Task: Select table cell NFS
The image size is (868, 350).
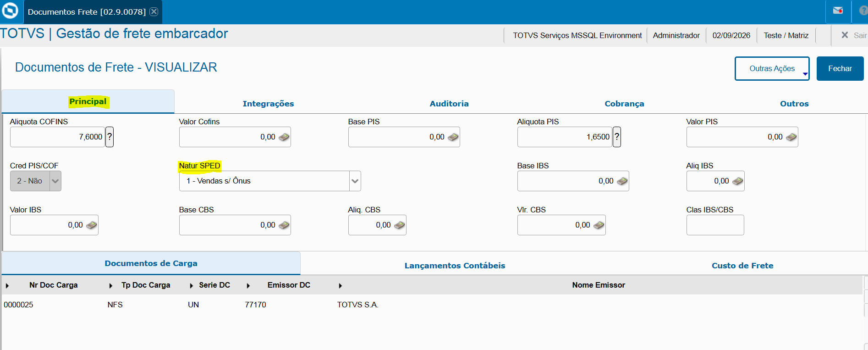Action: point(115,305)
